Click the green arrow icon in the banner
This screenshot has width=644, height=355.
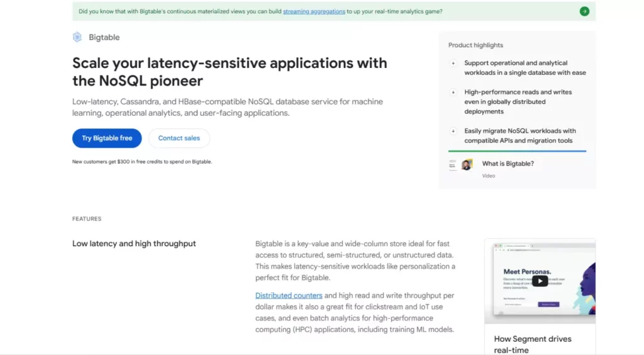584,11
